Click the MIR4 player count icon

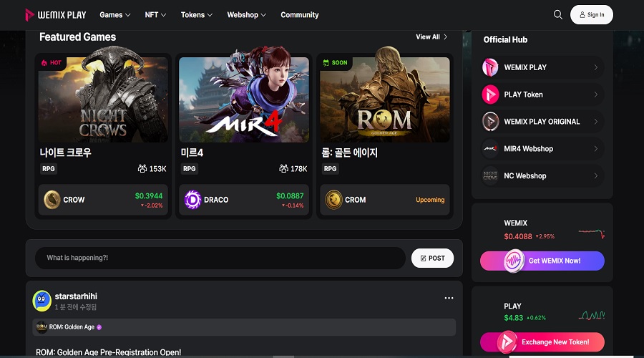tap(283, 168)
